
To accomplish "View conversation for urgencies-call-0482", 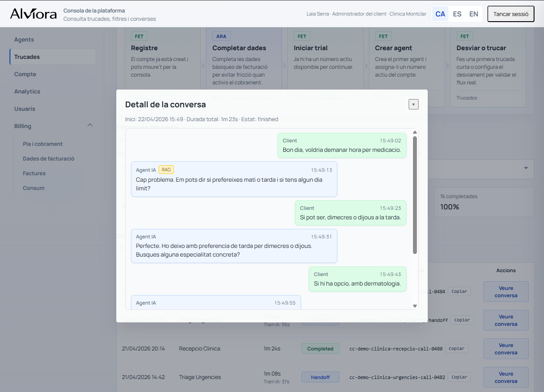I will click(506, 377).
